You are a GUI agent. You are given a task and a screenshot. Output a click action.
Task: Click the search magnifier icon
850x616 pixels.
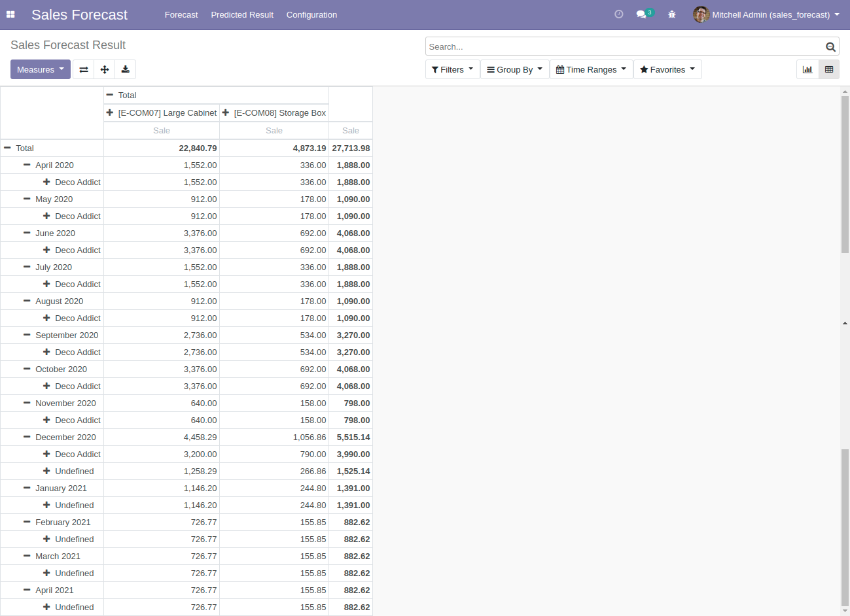pyautogui.click(x=830, y=47)
